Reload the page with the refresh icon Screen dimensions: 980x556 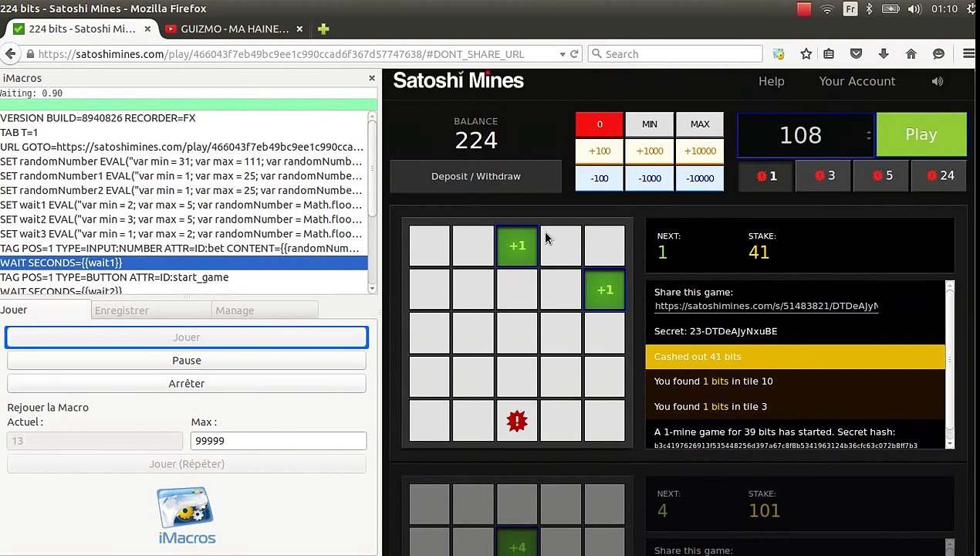574,54
